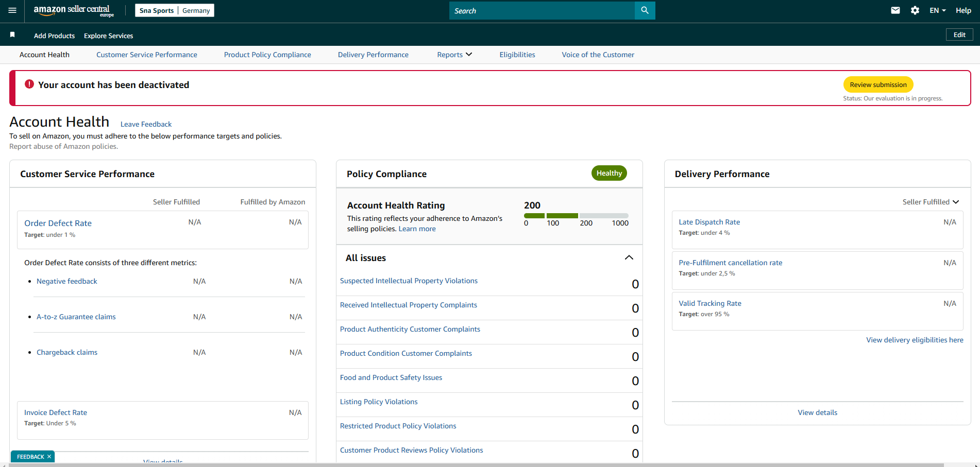Open the Order Defect Rate link
The image size is (980, 467).
58,223
